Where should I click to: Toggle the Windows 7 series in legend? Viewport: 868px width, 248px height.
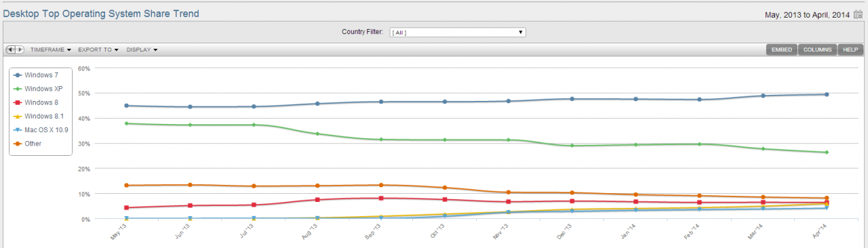[36, 75]
